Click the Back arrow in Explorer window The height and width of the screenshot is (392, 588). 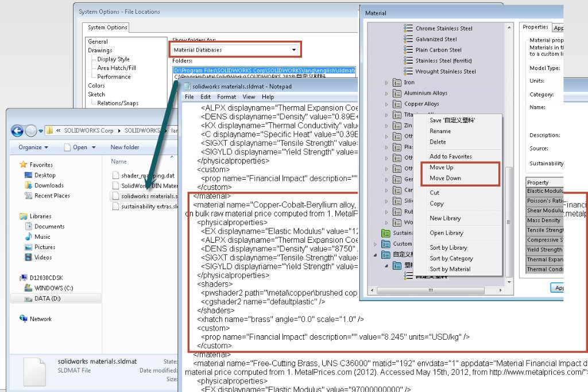[17, 130]
